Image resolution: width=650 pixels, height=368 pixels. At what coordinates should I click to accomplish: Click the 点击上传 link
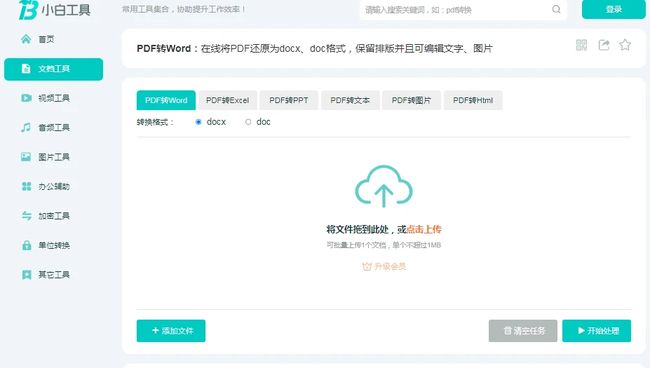coord(424,229)
